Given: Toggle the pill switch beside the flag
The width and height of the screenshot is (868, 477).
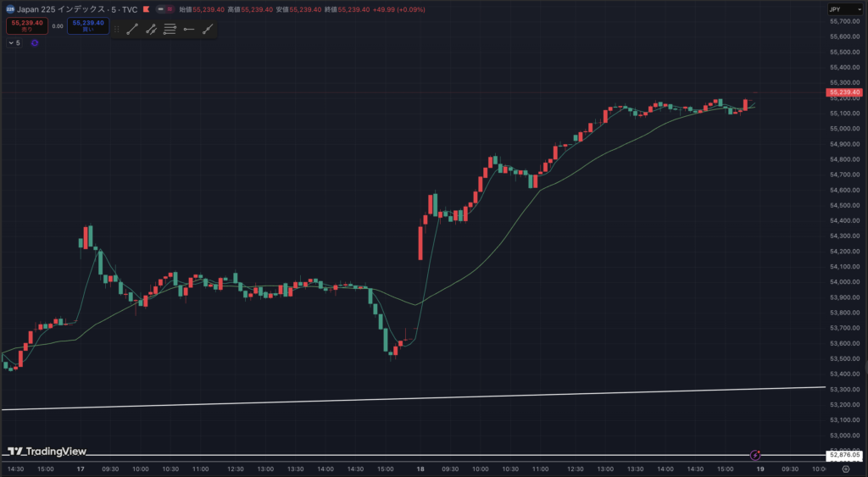Looking at the screenshot, I should [164, 10].
